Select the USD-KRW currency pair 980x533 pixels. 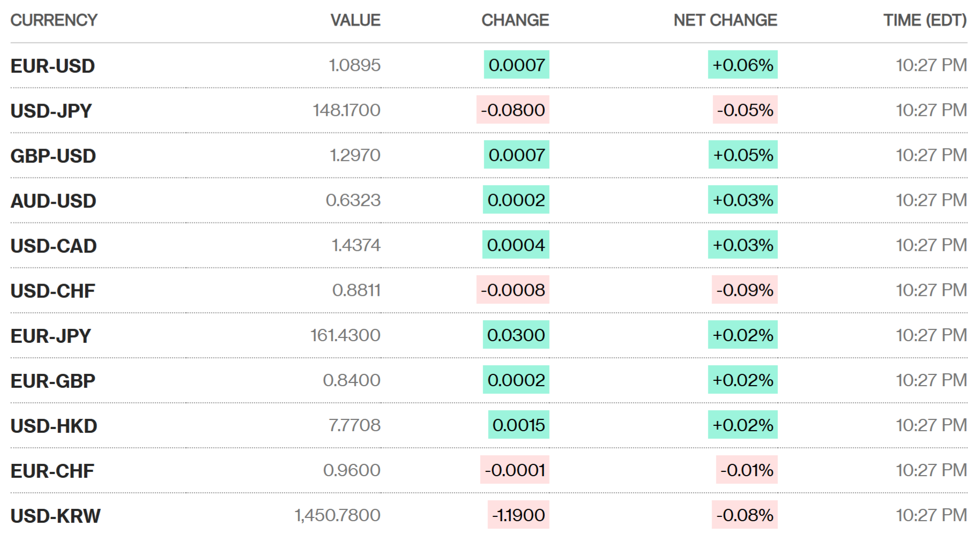tap(55, 516)
